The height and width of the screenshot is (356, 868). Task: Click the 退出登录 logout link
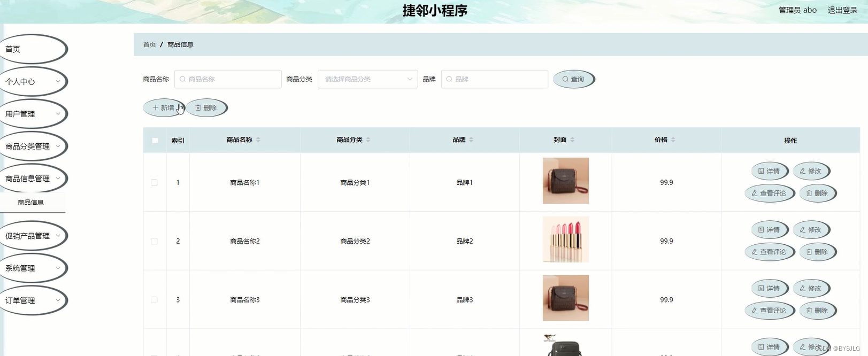point(842,10)
